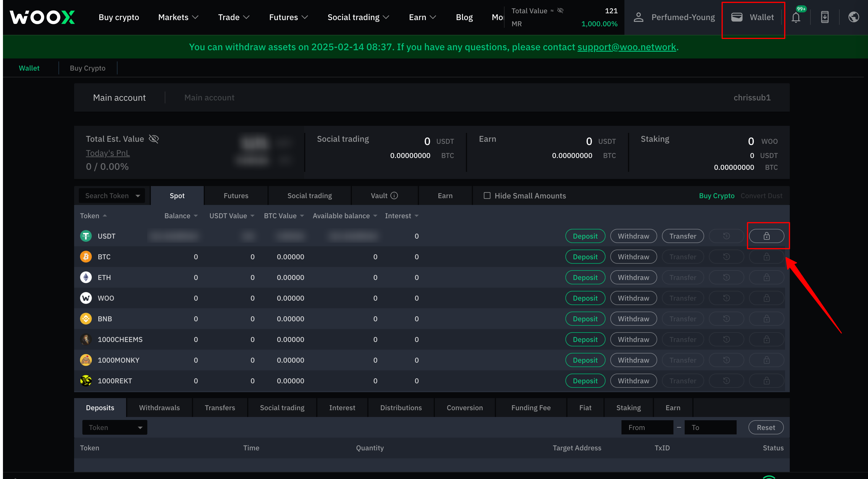Click the lock icon in USDT row
This screenshot has height=479, width=868.
pos(766,236)
